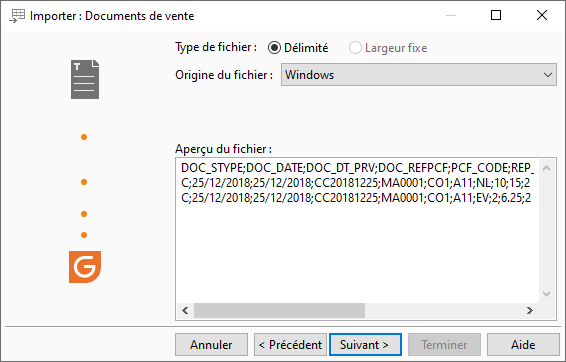
Task: Click the horizontal scrollbar left arrow
Action: pos(185,310)
